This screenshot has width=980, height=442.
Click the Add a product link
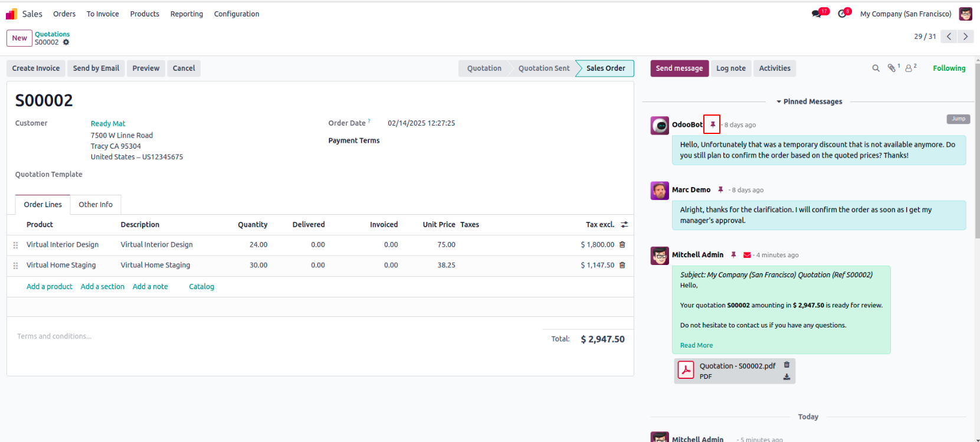(x=50, y=287)
